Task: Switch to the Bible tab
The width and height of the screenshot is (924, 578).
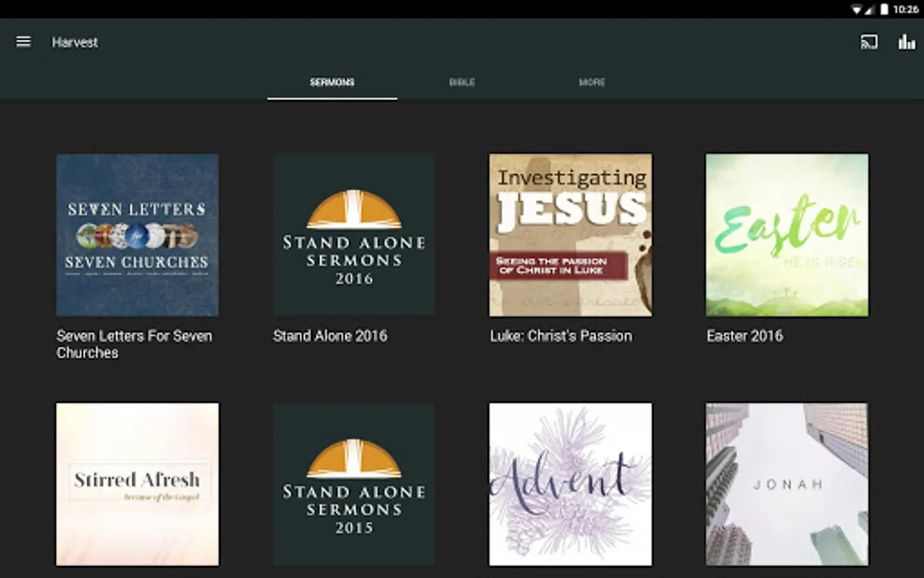Action: 462,83
